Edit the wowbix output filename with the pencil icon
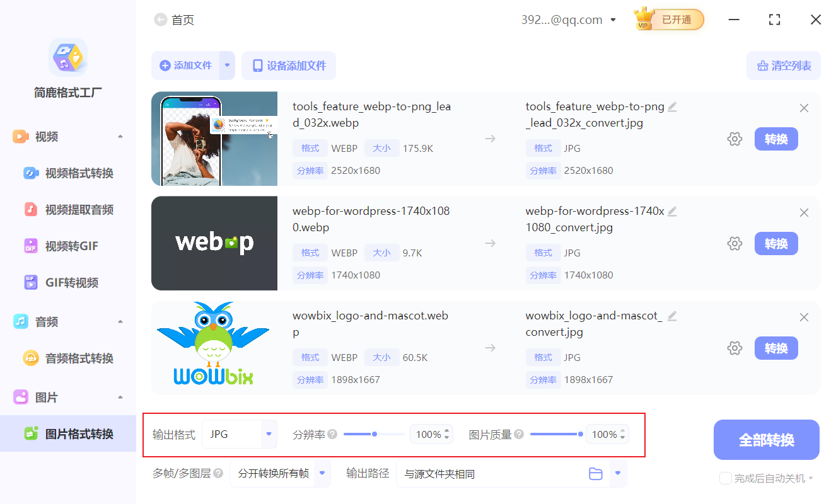 click(672, 316)
